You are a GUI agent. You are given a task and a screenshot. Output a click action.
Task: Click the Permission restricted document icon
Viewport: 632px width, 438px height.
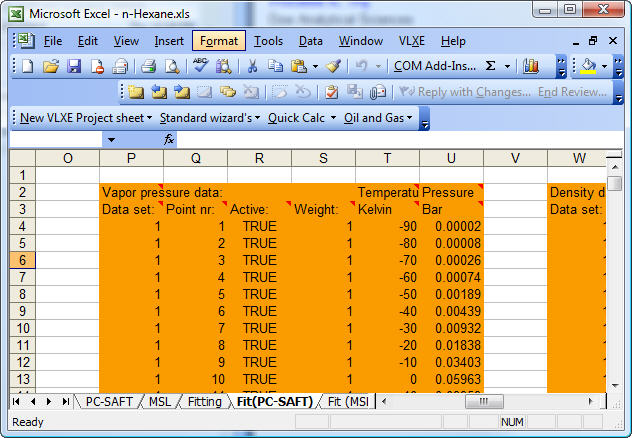click(97, 66)
